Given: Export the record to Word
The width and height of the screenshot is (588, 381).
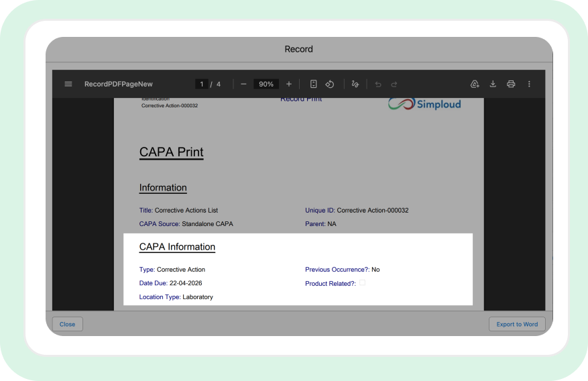Looking at the screenshot, I should pos(517,324).
